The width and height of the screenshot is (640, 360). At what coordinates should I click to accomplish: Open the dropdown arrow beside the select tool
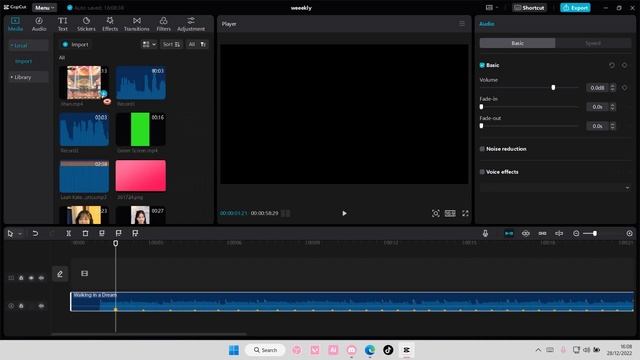(x=20, y=234)
